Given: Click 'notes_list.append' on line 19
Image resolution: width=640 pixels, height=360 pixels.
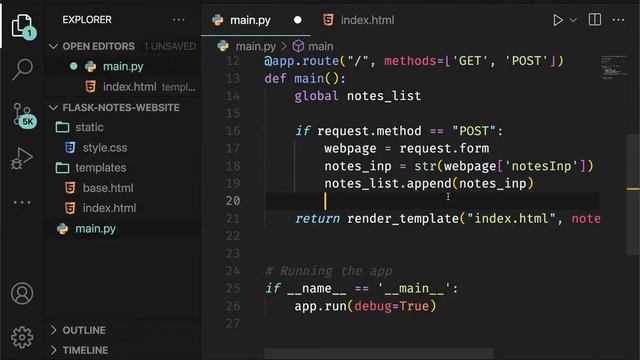Looking at the screenshot, I should pos(388,183).
